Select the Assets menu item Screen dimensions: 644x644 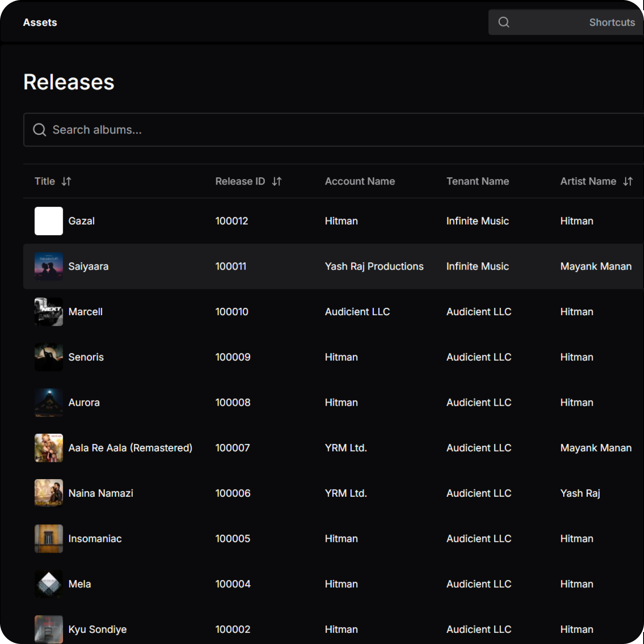40,22
